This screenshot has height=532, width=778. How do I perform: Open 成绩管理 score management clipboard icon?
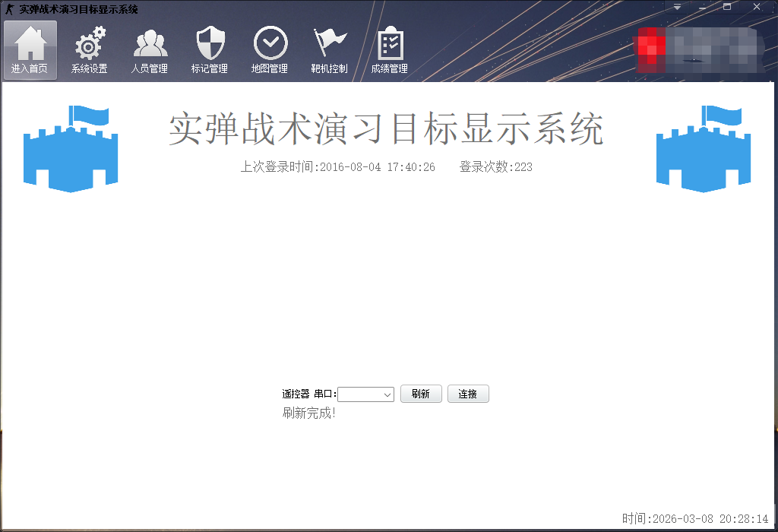pos(391,49)
